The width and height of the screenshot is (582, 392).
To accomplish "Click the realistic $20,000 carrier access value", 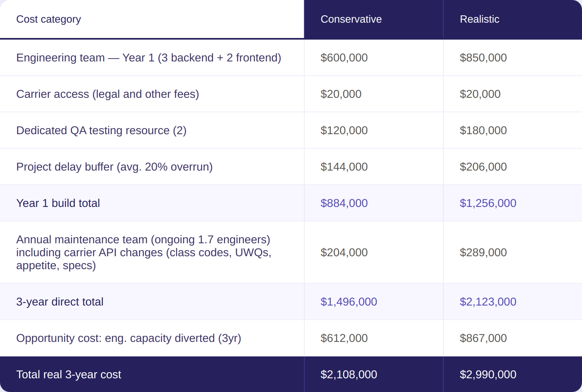I will coord(480,94).
